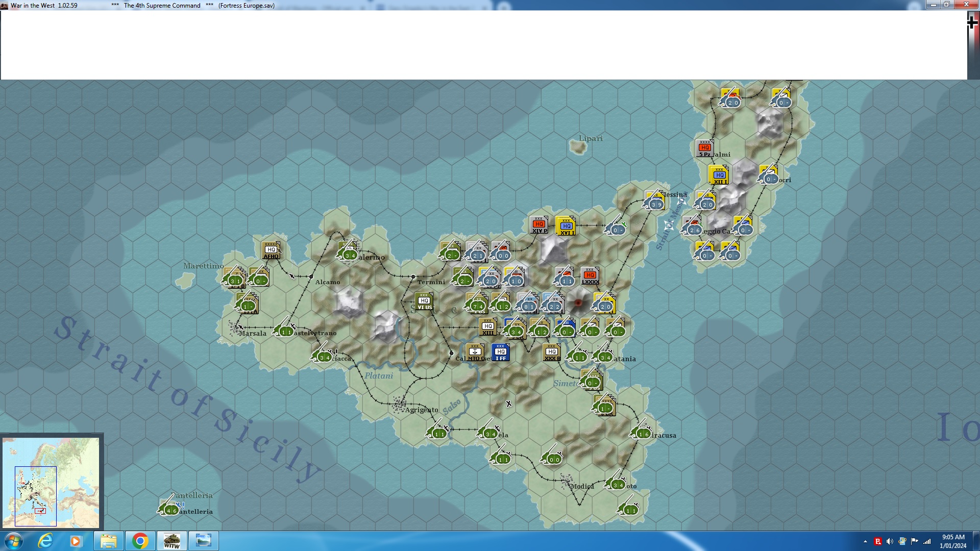Select the XII I corps HQ counter
The width and height of the screenshot is (980, 551).
[x=719, y=175]
